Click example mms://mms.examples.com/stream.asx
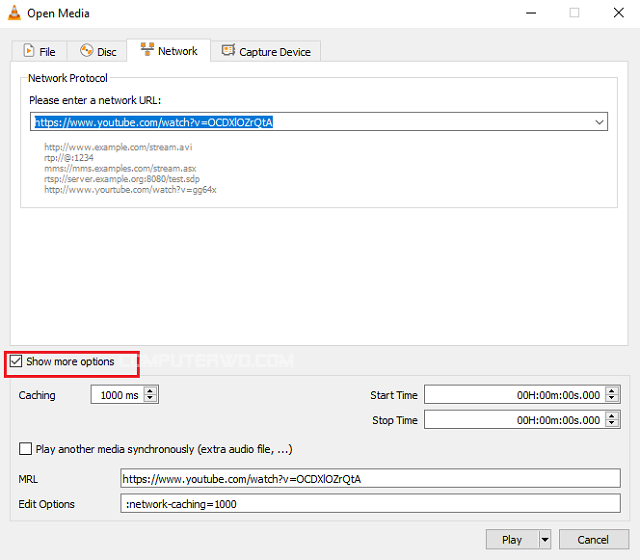The image size is (640, 560). tap(120, 168)
